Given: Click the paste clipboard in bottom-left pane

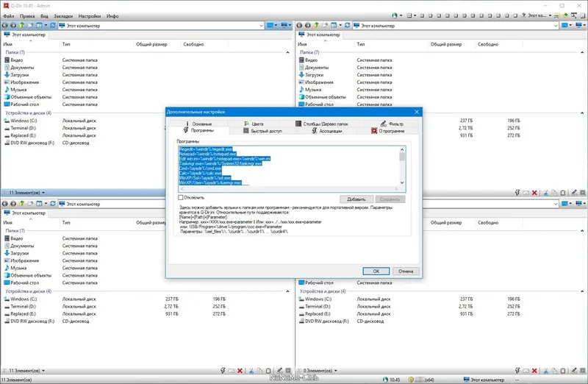Looking at the screenshot, I should pos(268,371).
